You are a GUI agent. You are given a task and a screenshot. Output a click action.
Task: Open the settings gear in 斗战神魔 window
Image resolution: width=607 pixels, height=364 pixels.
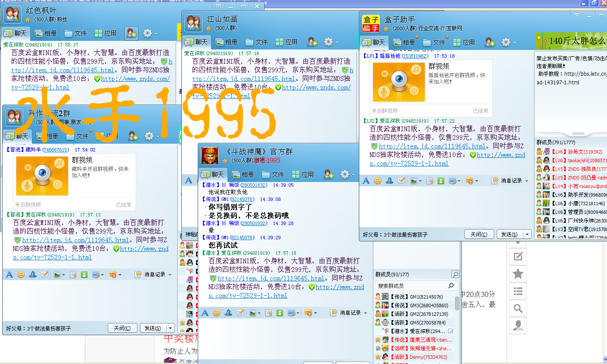pos(345,174)
